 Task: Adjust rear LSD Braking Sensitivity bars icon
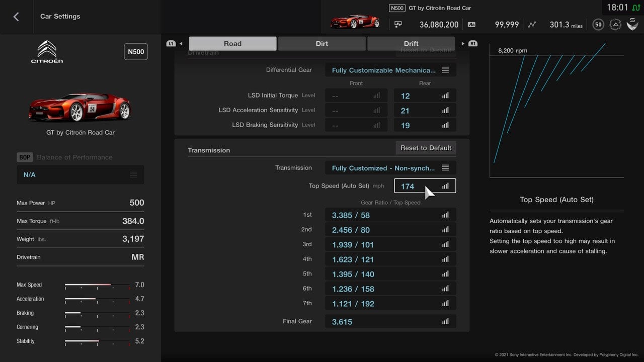click(x=445, y=125)
